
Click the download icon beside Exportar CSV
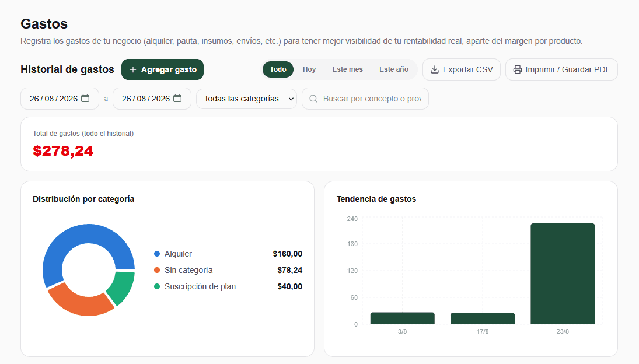(x=435, y=69)
